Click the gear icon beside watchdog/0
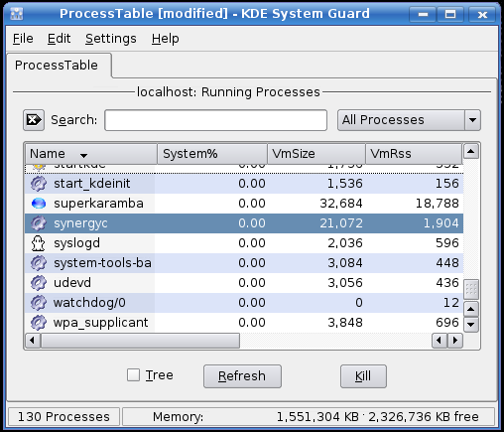The image size is (504, 432). coord(39,303)
